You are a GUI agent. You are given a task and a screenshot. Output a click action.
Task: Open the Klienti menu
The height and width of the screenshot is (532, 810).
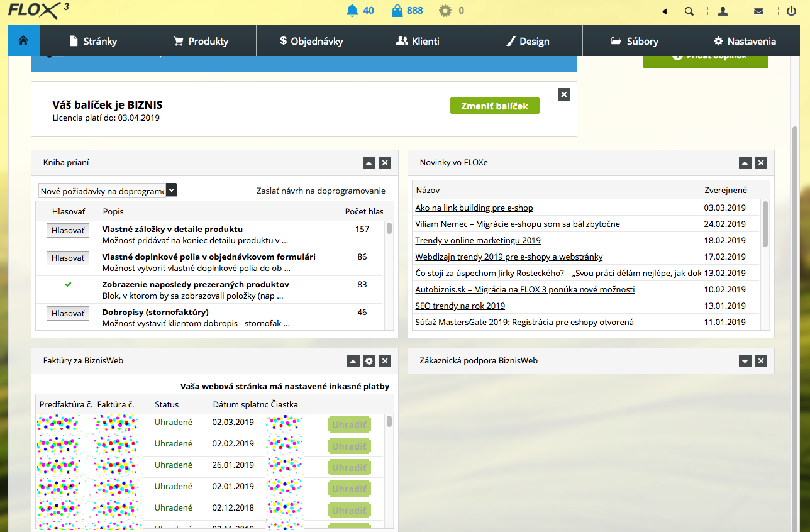pyautogui.click(x=419, y=41)
